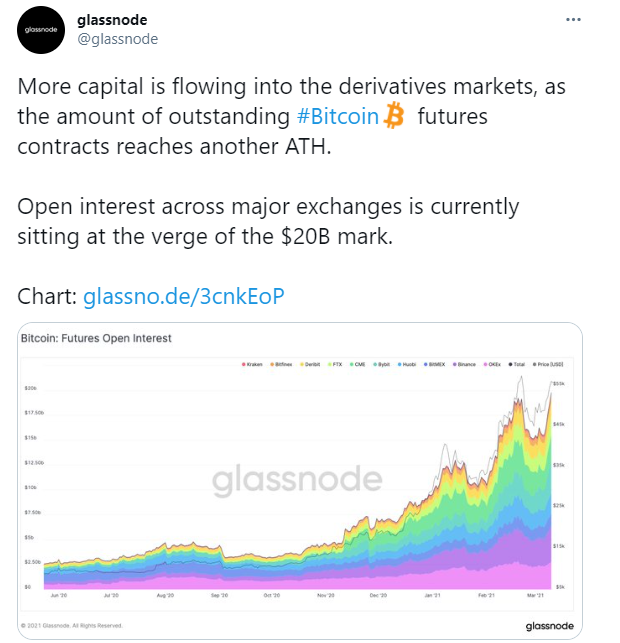The image size is (620, 643).
Task: Toggle the Bitfinex legend entry
Action: [281, 364]
